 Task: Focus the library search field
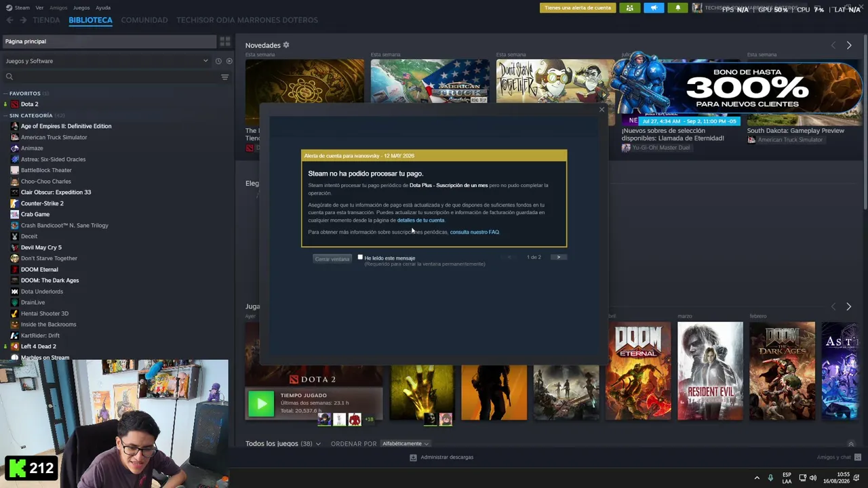(112, 77)
